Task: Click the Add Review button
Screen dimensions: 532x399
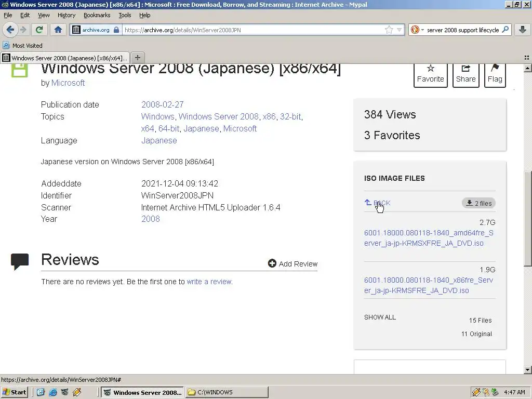Action: (293, 263)
